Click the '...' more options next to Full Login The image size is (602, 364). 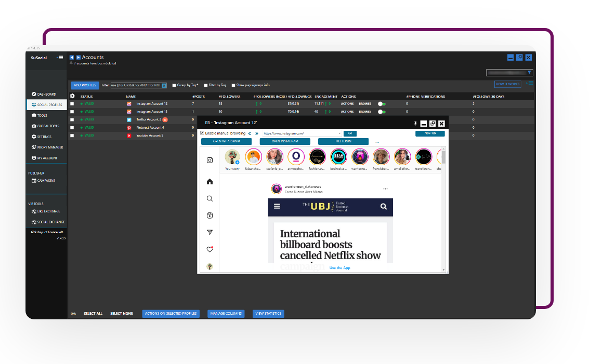coord(376,141)
